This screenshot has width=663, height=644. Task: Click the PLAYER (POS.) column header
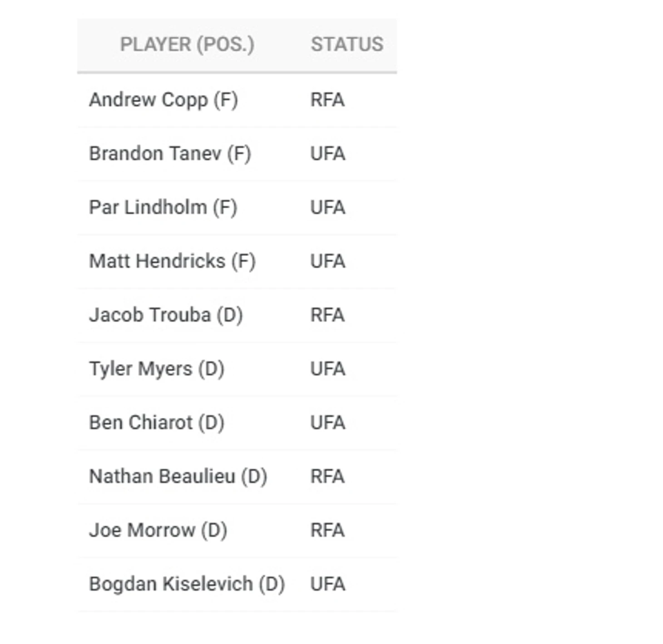[x=187, y=45]
